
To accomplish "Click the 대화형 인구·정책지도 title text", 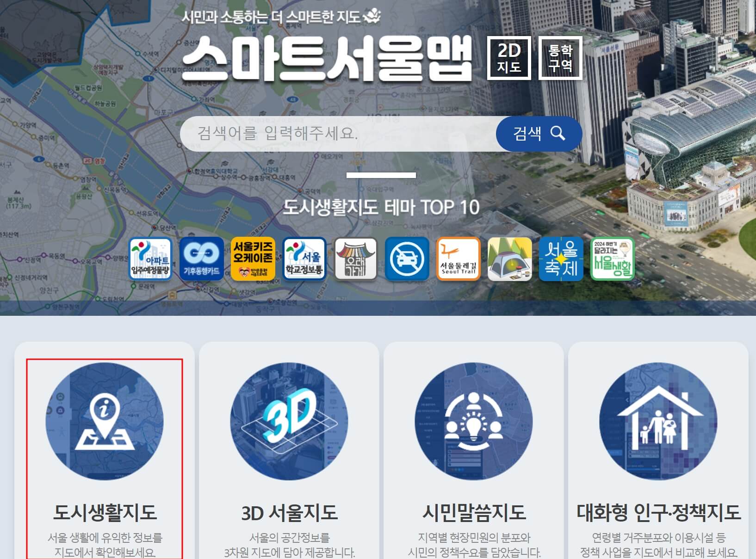I will click(x=658, y=512).
